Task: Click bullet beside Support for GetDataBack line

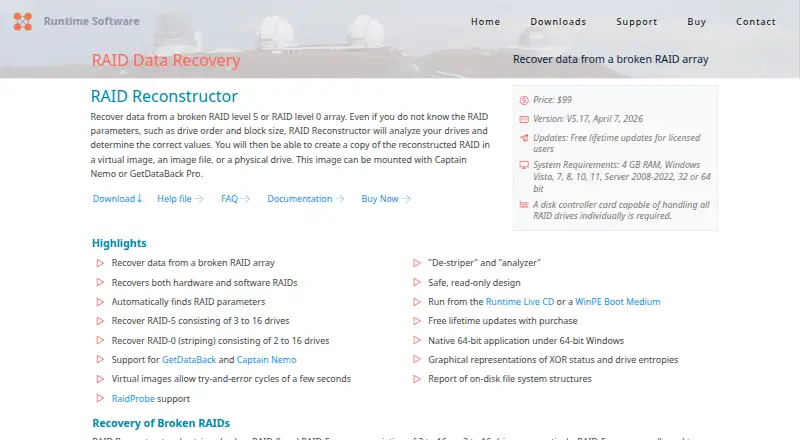Action: 100,359
